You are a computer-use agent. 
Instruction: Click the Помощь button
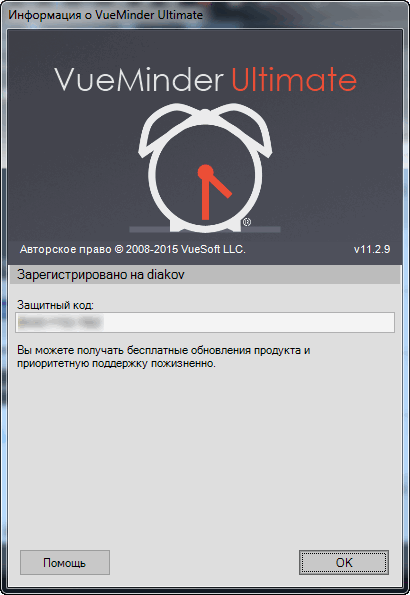(x=65, y=562)
